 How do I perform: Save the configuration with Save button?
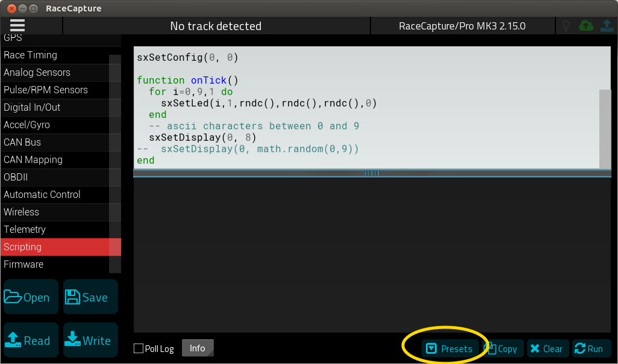[x=90, y=297]
